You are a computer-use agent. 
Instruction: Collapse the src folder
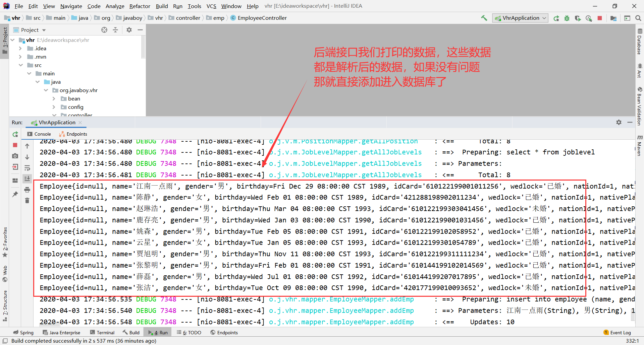(x=20, y=65)
